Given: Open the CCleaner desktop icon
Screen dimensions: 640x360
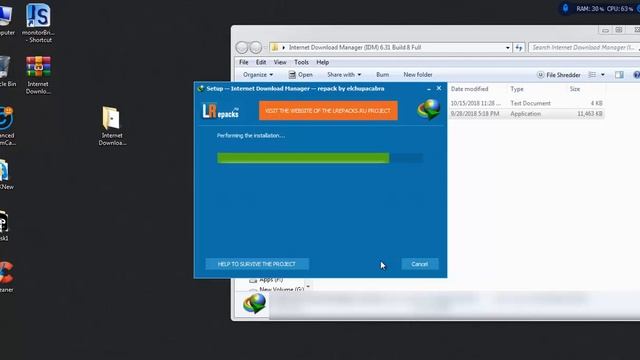Looking at the screenshot, I should (6, 278).
